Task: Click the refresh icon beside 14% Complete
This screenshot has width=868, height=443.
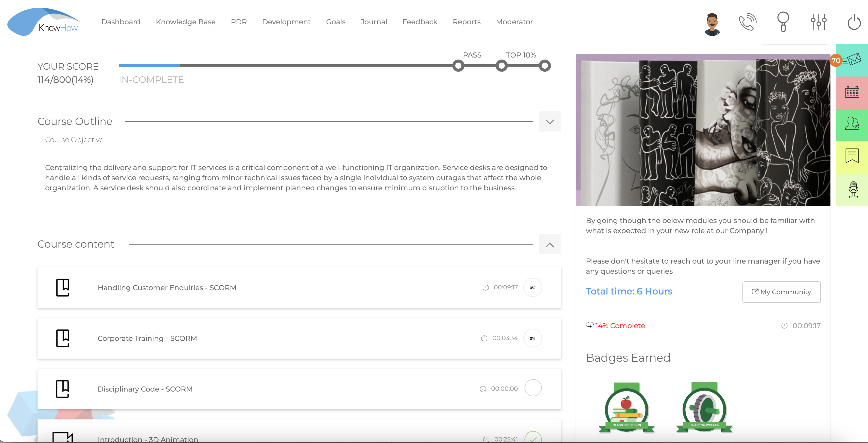Action: (x=590, y=325)
